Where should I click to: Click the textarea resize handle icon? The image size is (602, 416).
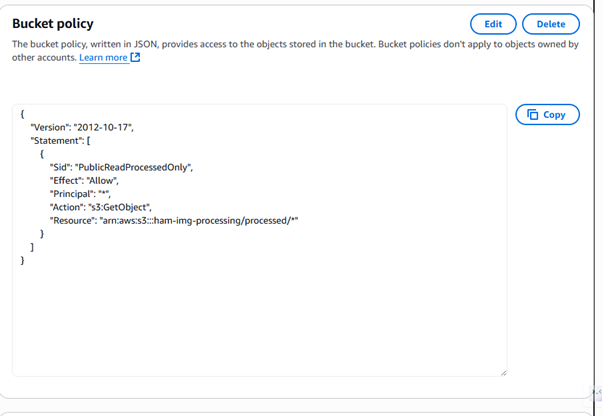[503, 373]
